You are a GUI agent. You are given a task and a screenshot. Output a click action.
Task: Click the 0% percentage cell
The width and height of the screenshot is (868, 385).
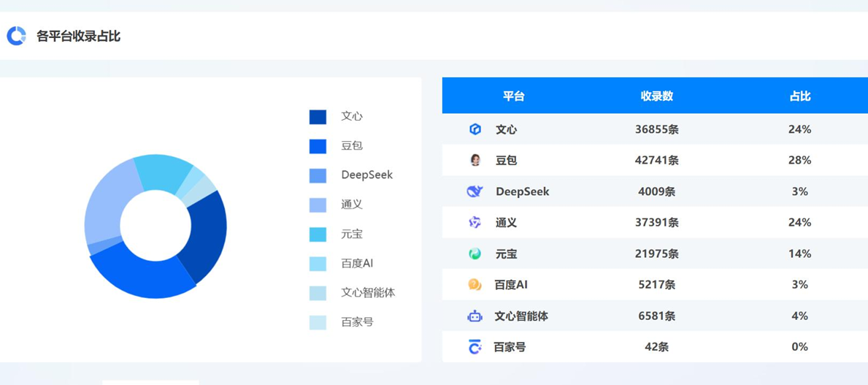click(800, 347)
